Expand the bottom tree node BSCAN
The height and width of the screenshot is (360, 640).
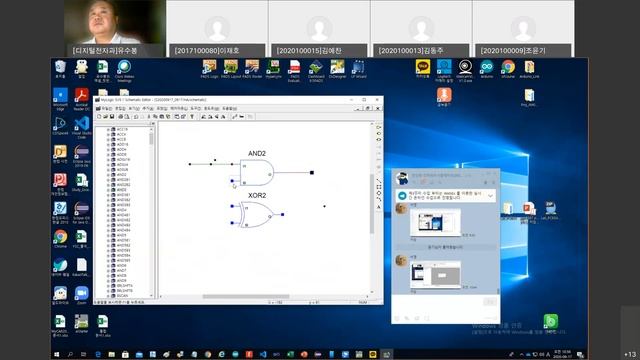click(108, 296)
